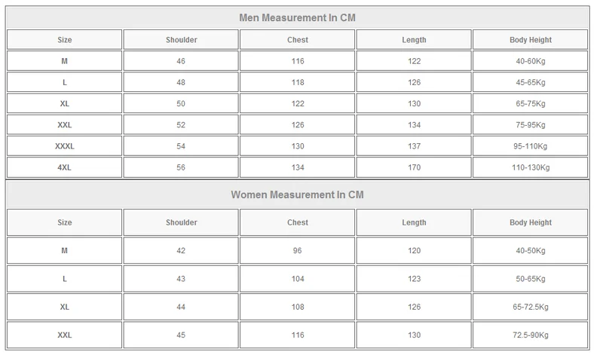Select the 4XL size cell
This screenshot has height=364, width=603.
point(65,167)
